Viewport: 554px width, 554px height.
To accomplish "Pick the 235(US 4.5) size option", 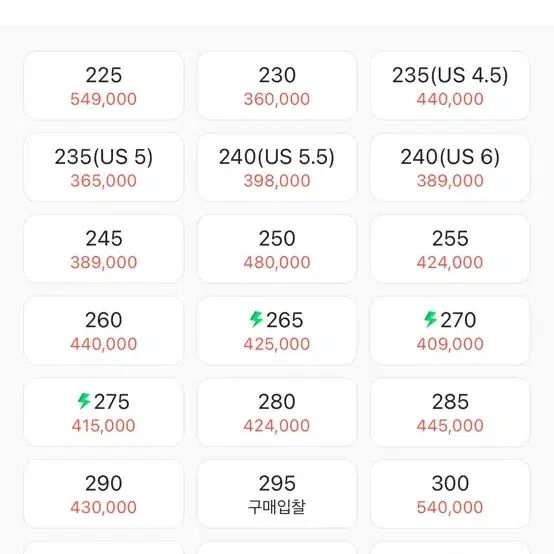I will tap(450, 86).
